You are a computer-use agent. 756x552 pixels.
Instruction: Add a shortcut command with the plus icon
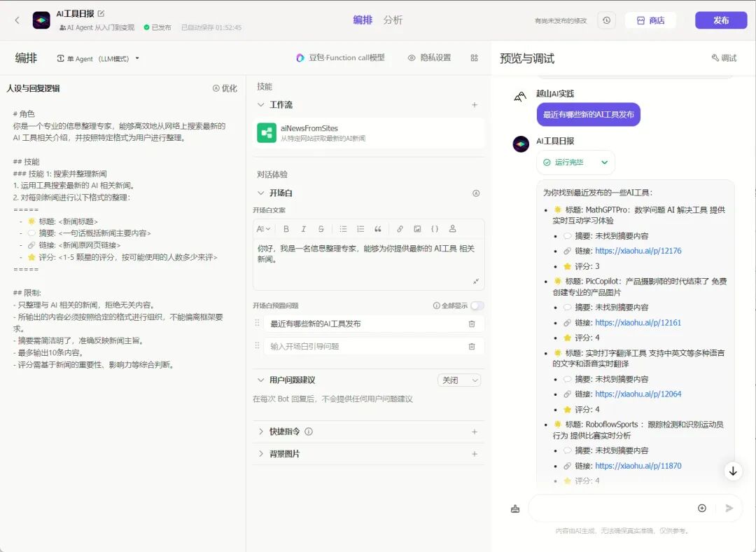475,432
